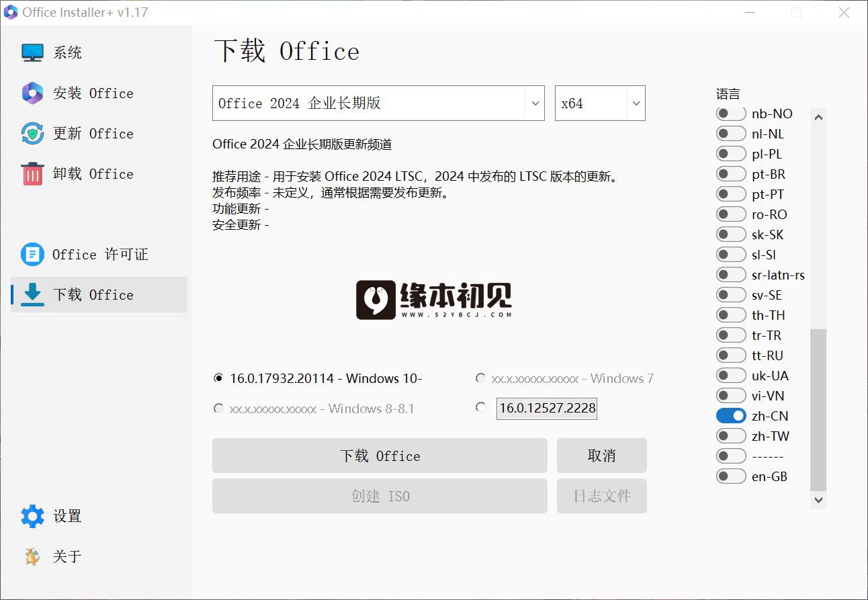This screenshot has width=868, height=600.
Task: Click the Office 2024 企业长期版更新频道 text
Action: click(x=302, y=144)
